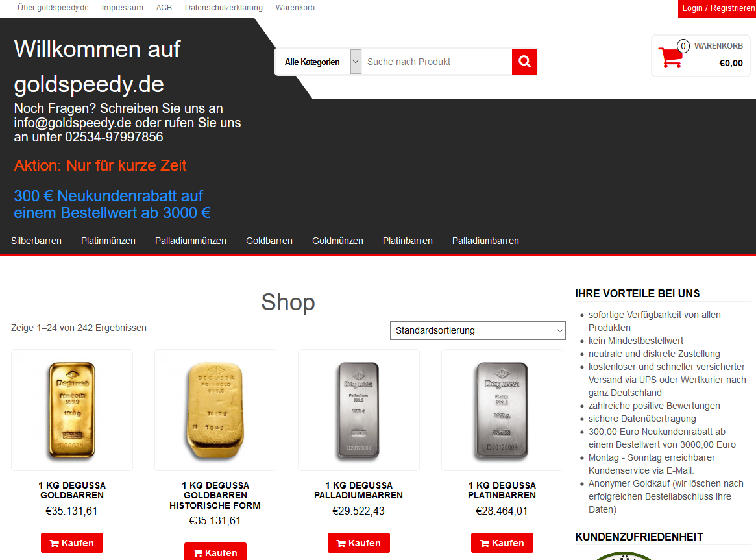Click the Degussa Platinbarren product image

coord(502,410)
